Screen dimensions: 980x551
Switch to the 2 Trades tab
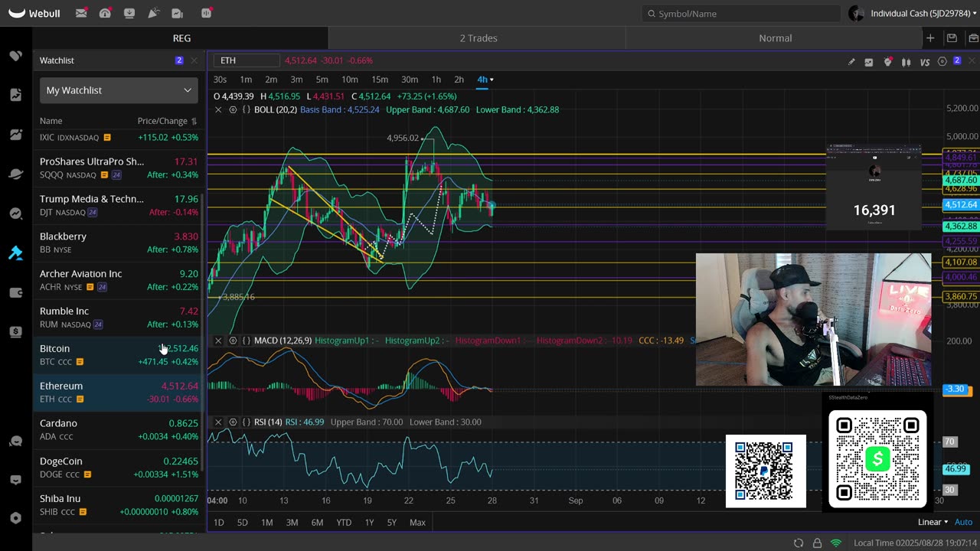pos(479,38)
